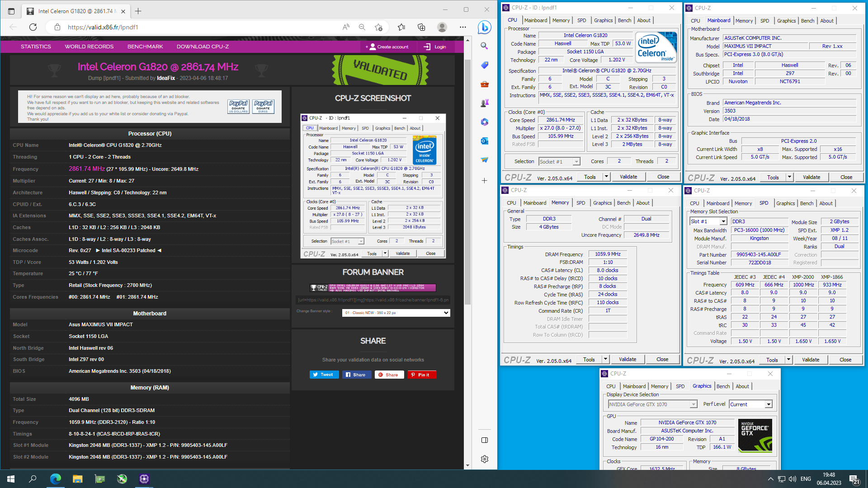This screenshot has height=488, width=868.
Task: Open Games icon in Edge sidebar
Action: [x=485, y=103]
